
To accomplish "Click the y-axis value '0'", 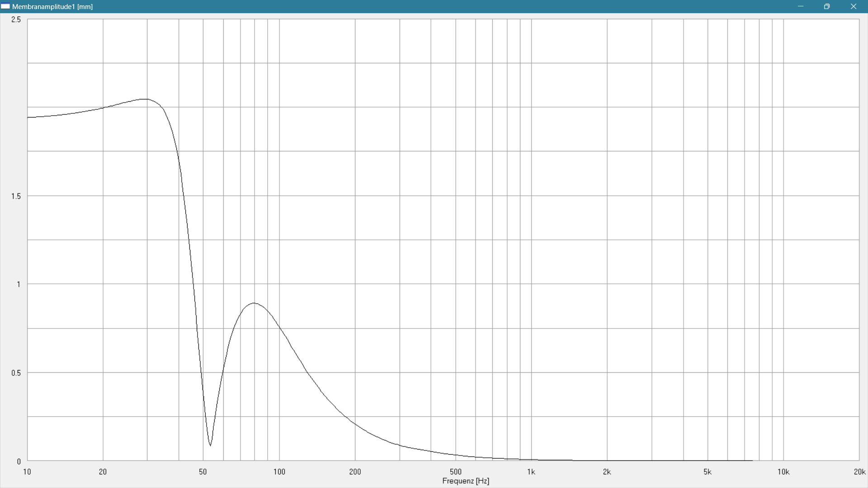I will click(x=19, y=461).
